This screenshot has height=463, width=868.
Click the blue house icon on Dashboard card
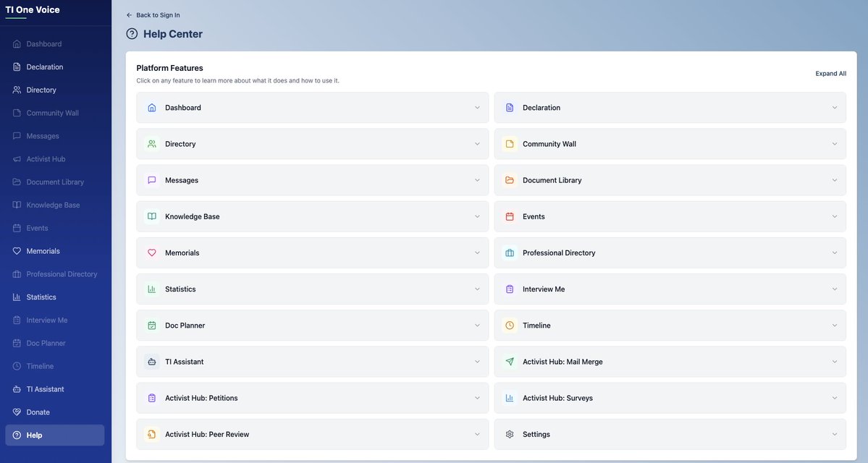(152, 108)
